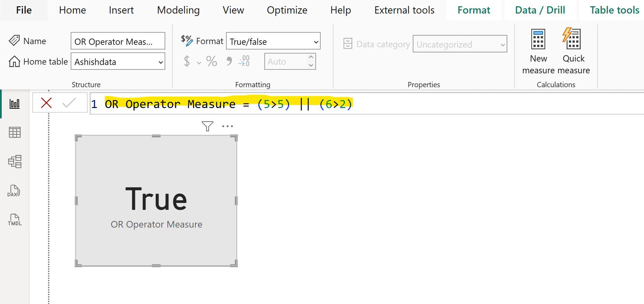The height and width of the screenshot is (304, 644).
Task: Switch to the Modeling tab
Action: tap(178, 10)
